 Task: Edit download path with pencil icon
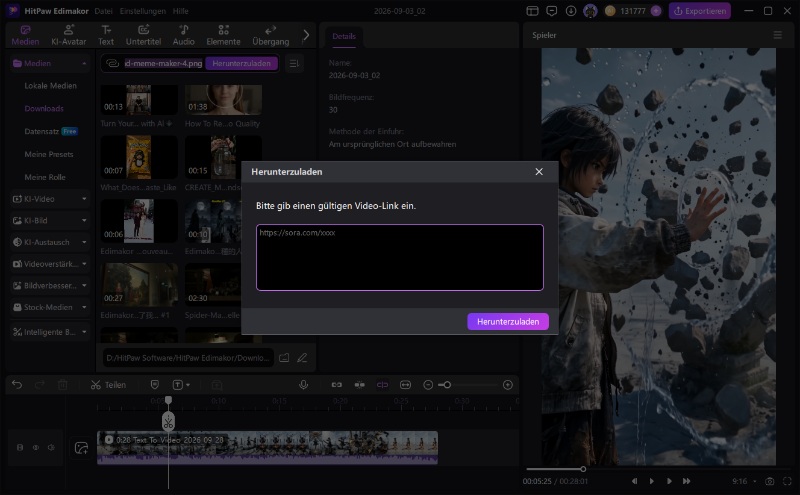click(x=302, y=358)
